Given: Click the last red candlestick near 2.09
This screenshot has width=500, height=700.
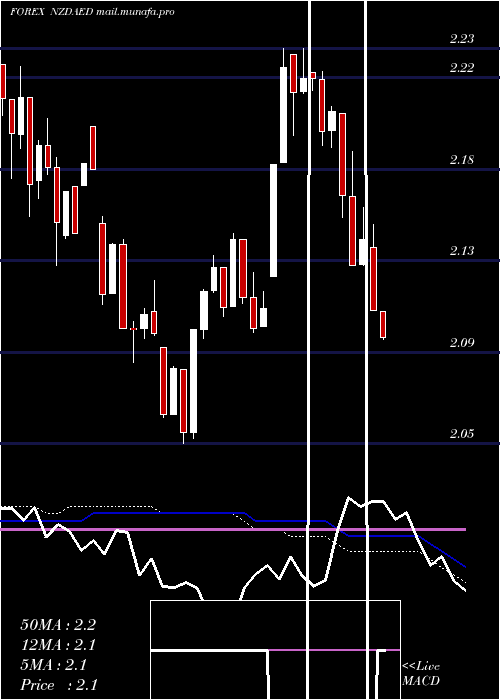Looking at the screenshot, I should coord(383,325).
